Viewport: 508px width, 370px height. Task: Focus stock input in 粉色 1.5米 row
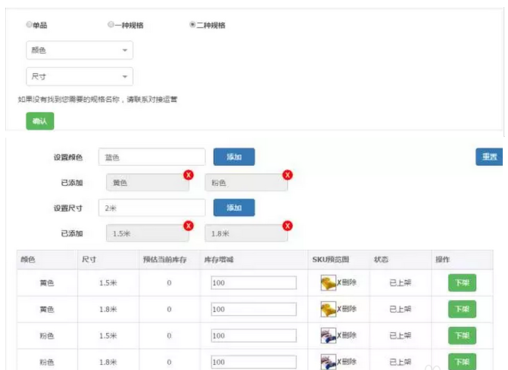click(254, 336)
